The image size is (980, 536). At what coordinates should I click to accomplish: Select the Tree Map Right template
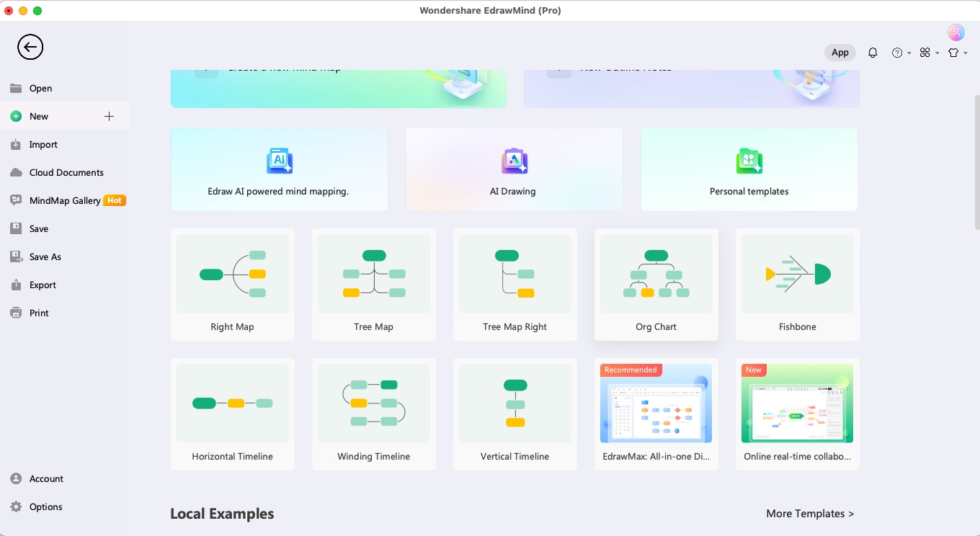tap(515, 285)
